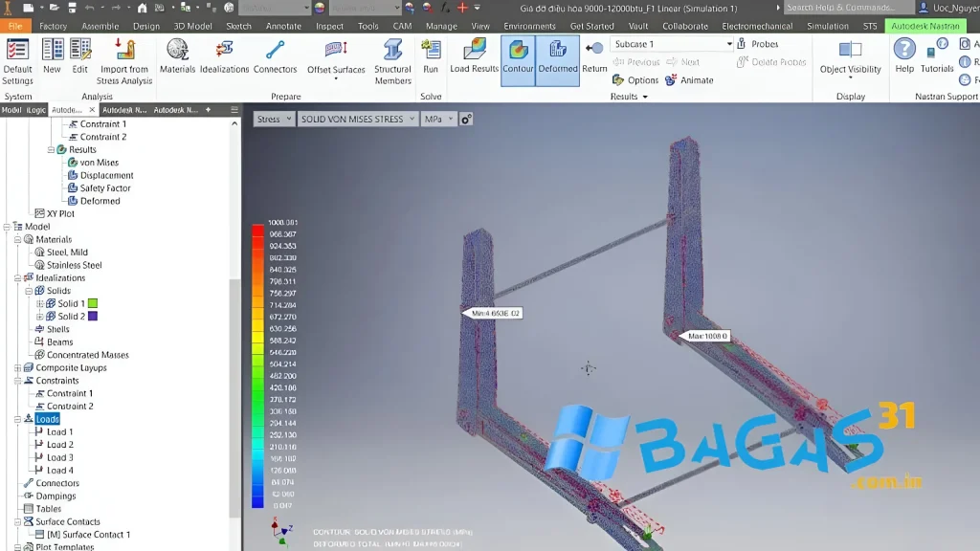Run the Nastran solver
The height and width of the screenshot is (551, 980).
[x=431, y=56]
